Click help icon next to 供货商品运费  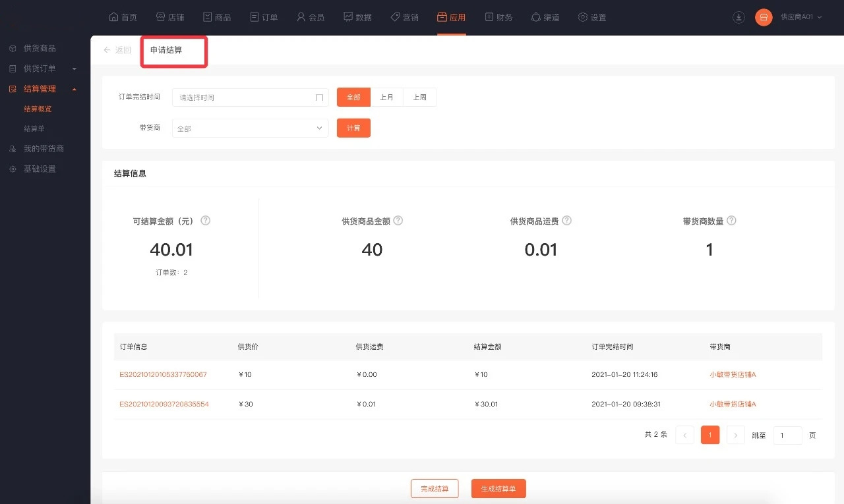coord(566,221)
